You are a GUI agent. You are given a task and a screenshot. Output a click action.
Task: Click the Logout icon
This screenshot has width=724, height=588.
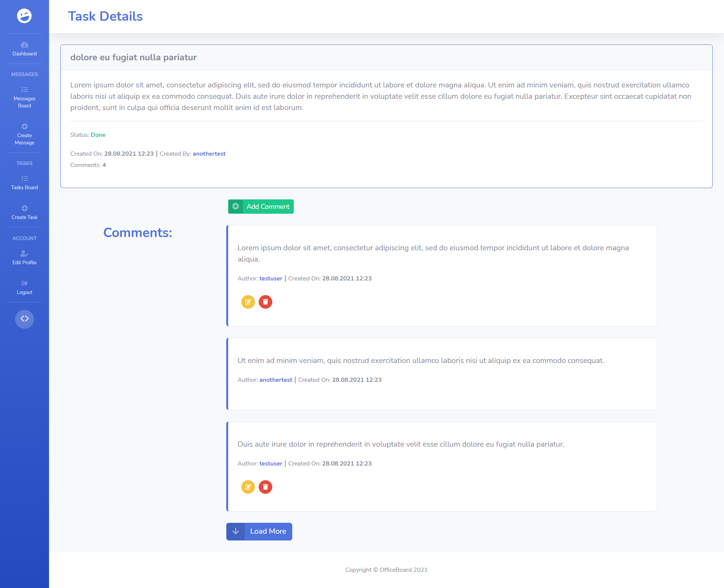25,283
